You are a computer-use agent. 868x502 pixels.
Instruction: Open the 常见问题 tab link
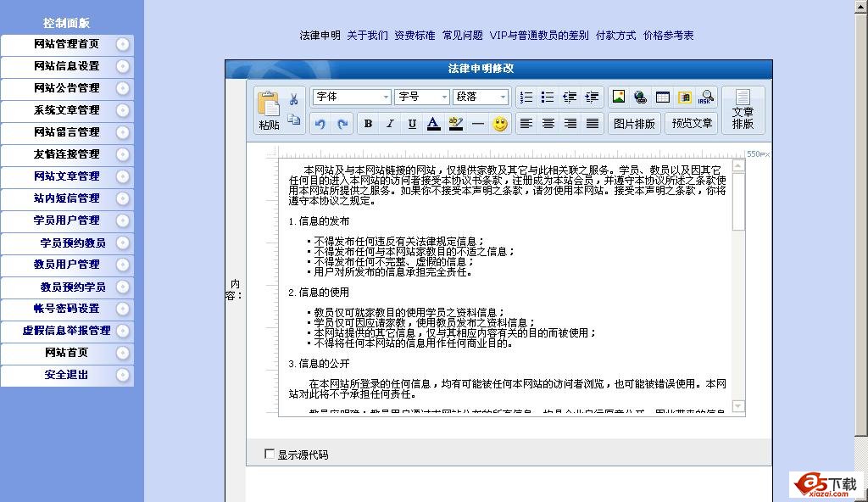(x=462, y=36)
